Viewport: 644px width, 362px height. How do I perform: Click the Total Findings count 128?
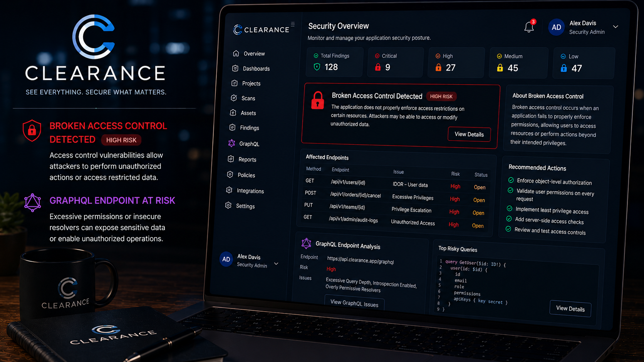click(331, 67)
